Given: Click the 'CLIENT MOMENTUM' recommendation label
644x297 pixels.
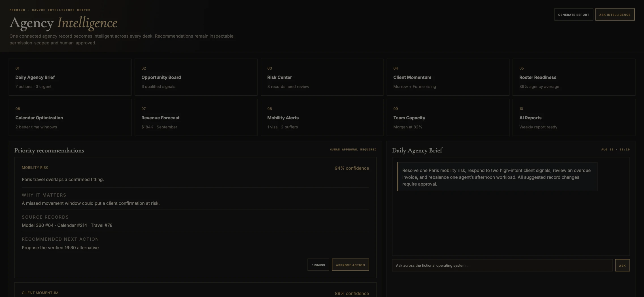Looking at the screenshot, I should 40,293.
